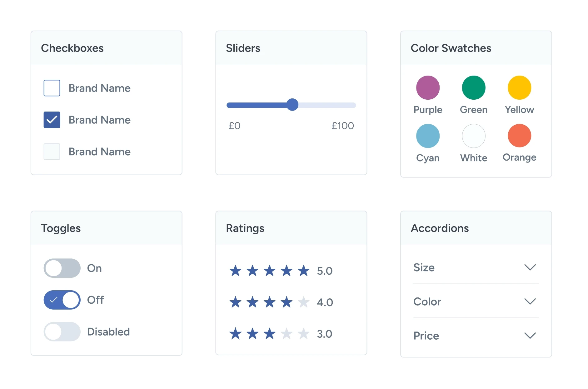The height and width of the screenshot is (389, 588).
Task: Select the Orange color swatch
Action: pos(519,136)
